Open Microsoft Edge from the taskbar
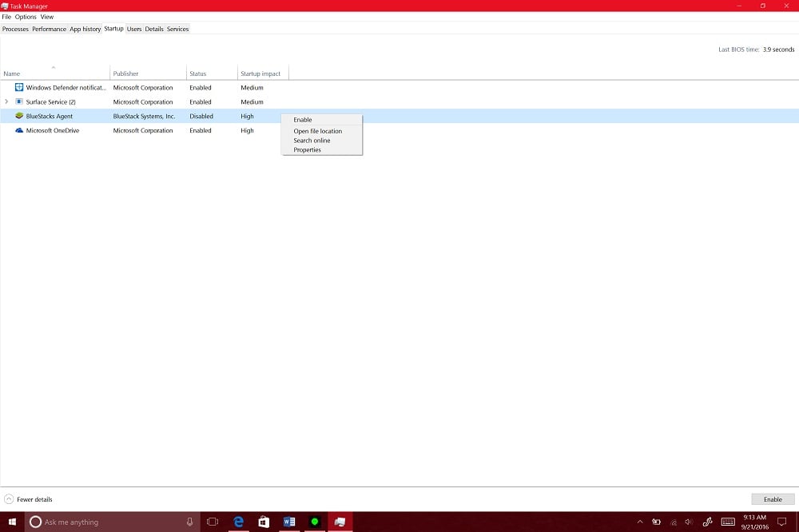The height and width of the screenshot is (532, 799). 237,522
